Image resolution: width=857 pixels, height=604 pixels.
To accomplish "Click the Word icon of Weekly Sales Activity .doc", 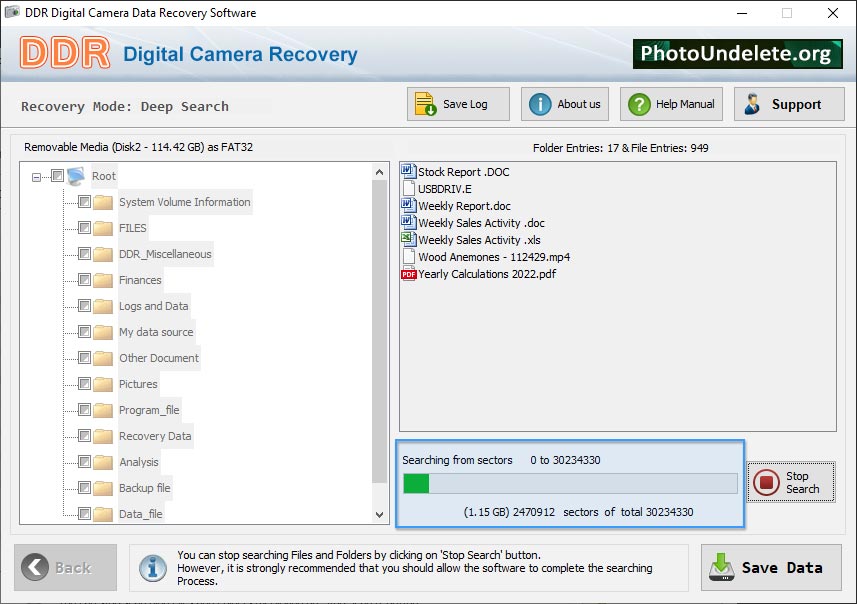I will (408, 222).
